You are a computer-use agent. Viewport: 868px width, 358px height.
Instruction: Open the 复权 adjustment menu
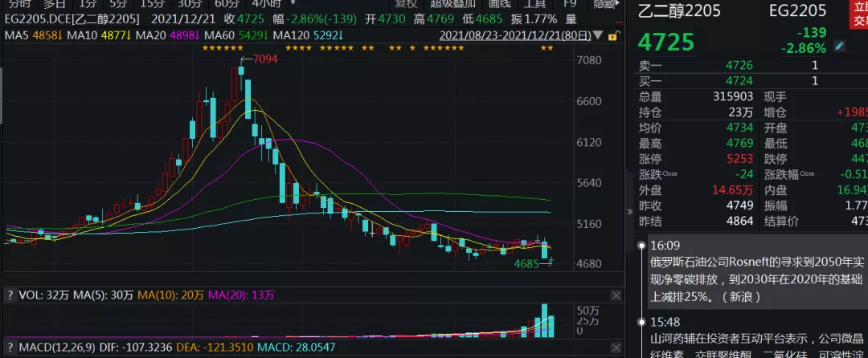[x=405, y=4]
